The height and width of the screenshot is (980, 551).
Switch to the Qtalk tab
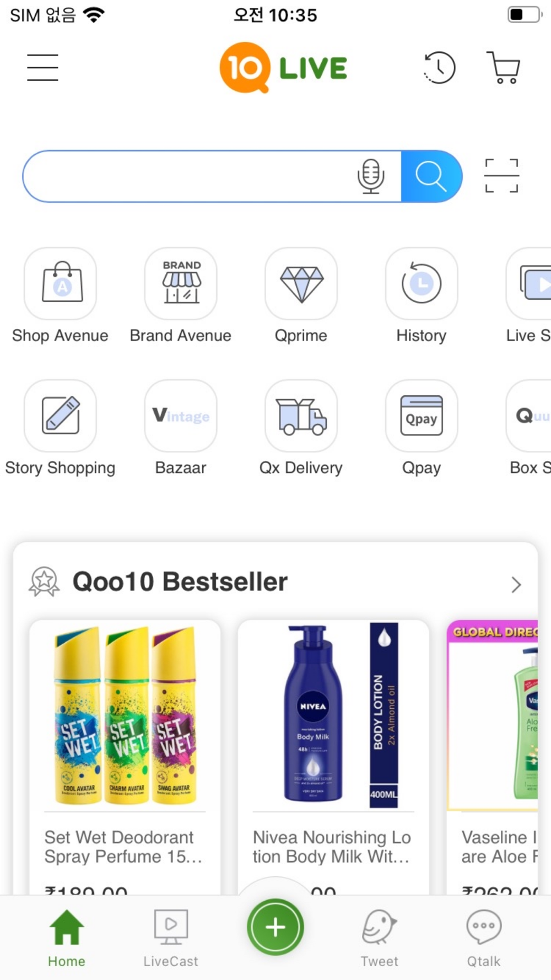pos(484,938)
